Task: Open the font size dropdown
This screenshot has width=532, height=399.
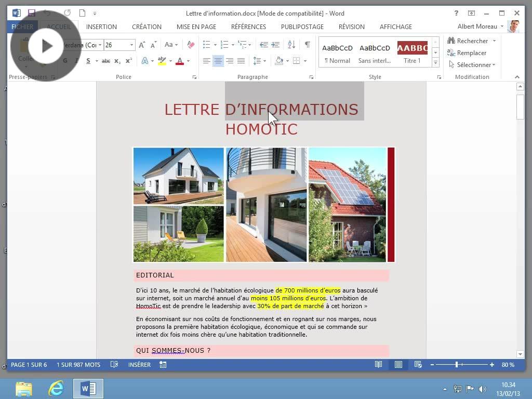Action: 131,45
